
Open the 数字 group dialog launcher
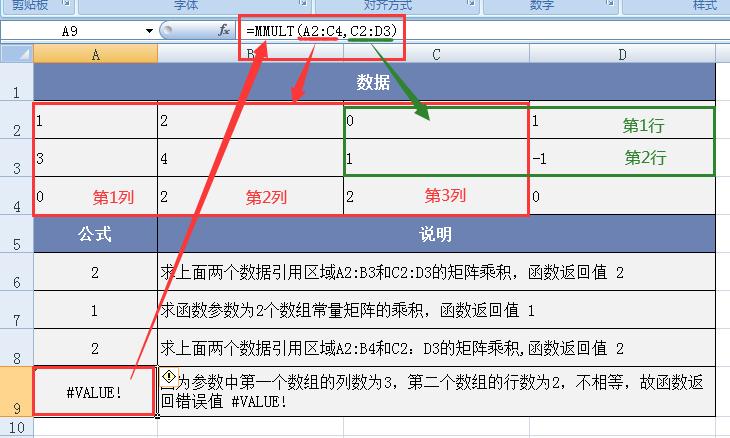click(x=610, y=3)
